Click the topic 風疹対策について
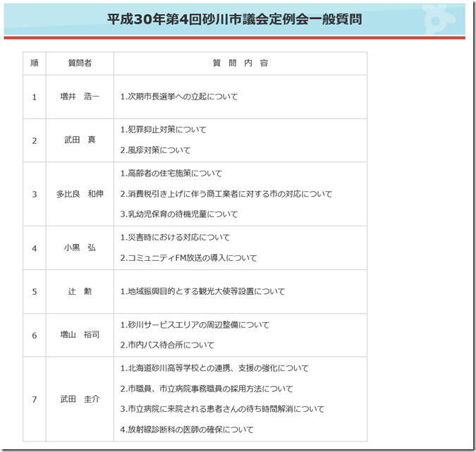 coord(155,150)
